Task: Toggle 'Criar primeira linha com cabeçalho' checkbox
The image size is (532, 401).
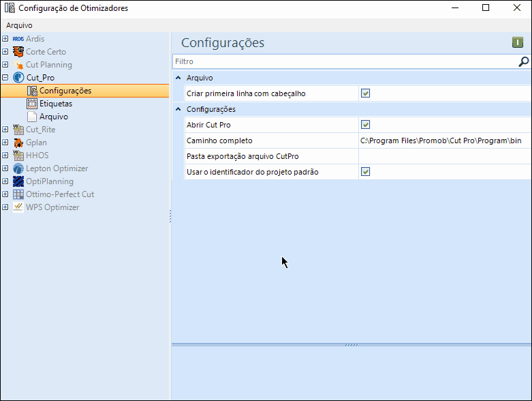Action: click(x=365, y=93)
